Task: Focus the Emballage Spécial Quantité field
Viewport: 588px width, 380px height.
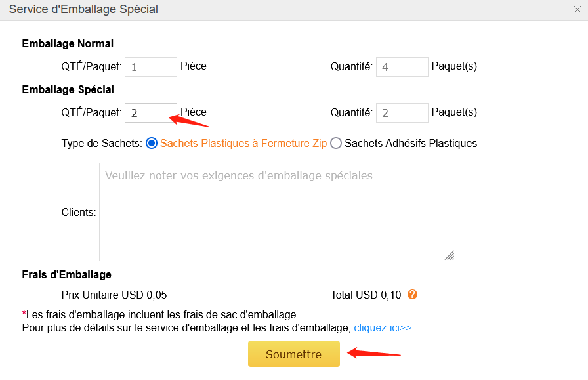Action: point(402,112)
